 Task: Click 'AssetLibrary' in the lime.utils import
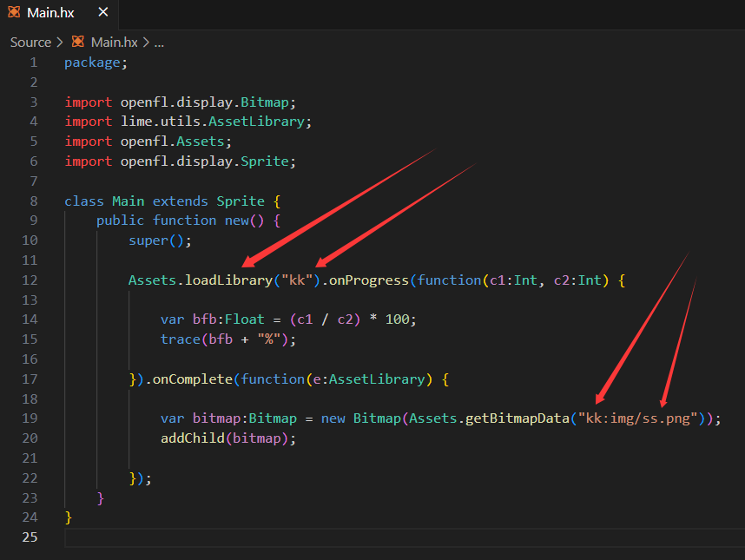(x=256, y=122)
